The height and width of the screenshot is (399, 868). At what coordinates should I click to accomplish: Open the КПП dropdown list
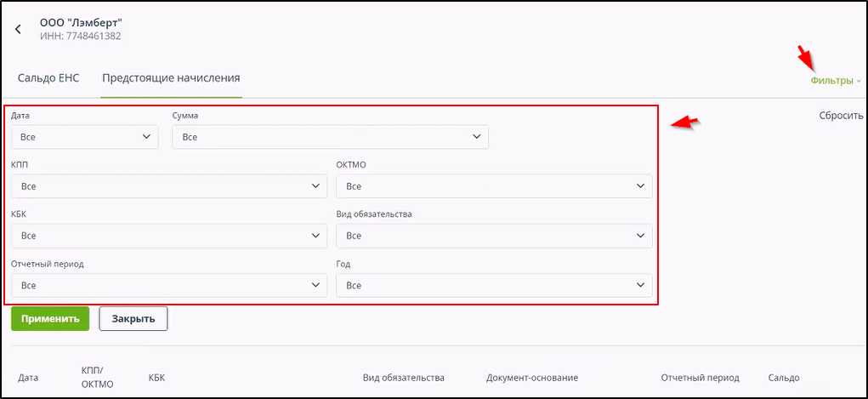pos(169,186)
